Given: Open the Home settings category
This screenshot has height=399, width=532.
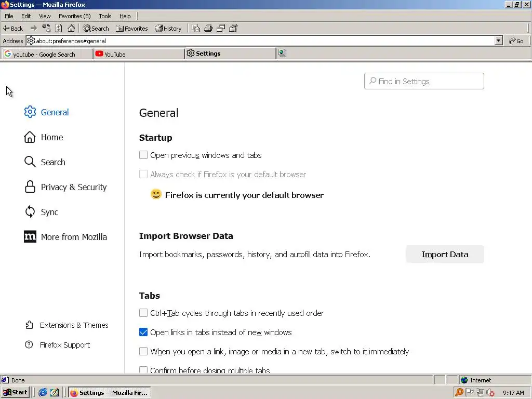Looking at the screenshot, I should click(x=44, y=137).
